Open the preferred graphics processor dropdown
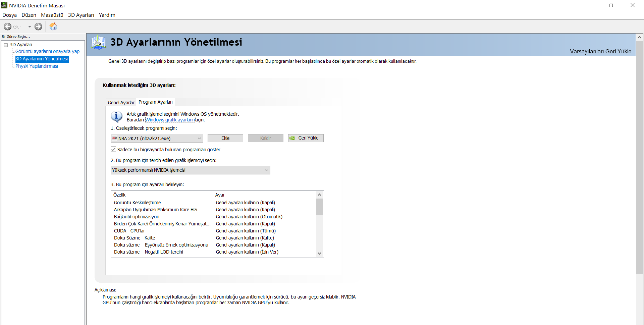Screen dimensions: 644x325 coord(191,170)
